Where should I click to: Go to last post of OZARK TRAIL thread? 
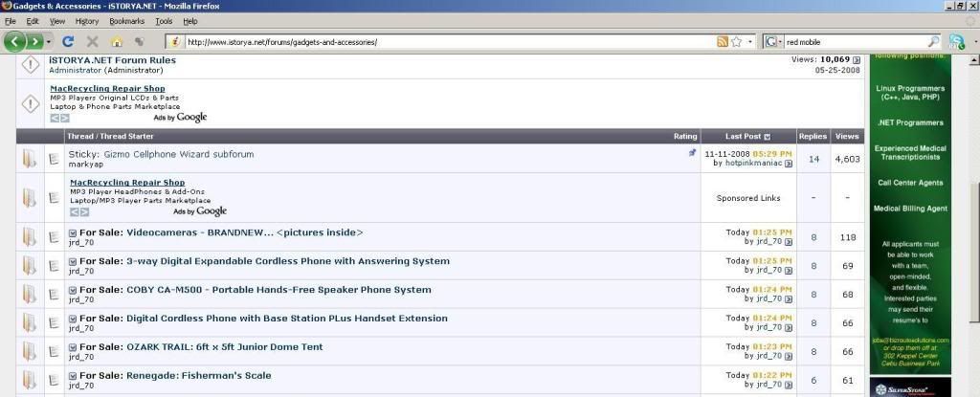(x=789, y=357)
